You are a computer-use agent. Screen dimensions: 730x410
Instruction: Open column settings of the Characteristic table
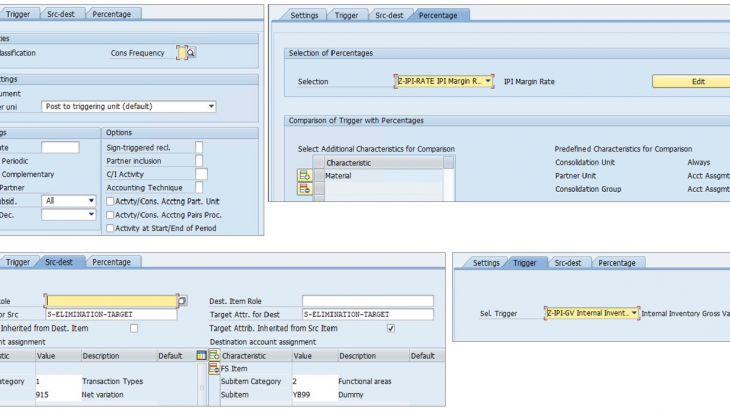448,162
